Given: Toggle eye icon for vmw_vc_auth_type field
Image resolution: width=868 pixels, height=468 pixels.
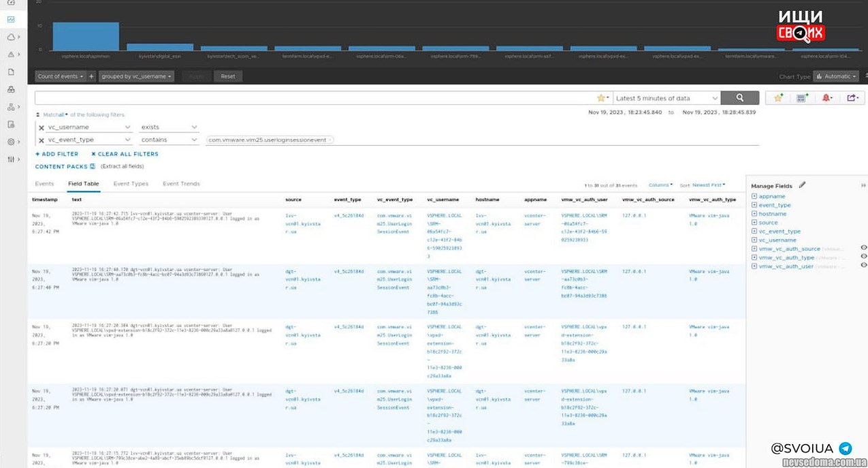Looking at the screenshot, I should pyautogui.click(x=863, y=257).
